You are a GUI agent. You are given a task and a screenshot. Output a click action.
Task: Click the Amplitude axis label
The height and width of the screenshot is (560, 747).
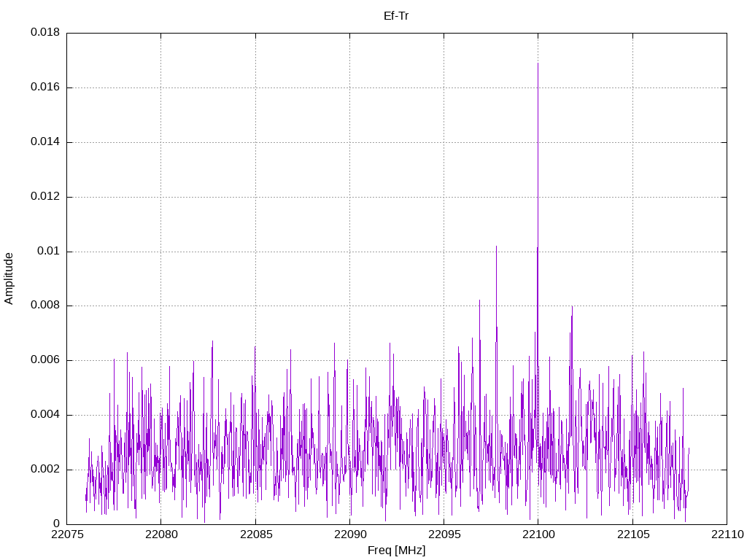[9, 279]
